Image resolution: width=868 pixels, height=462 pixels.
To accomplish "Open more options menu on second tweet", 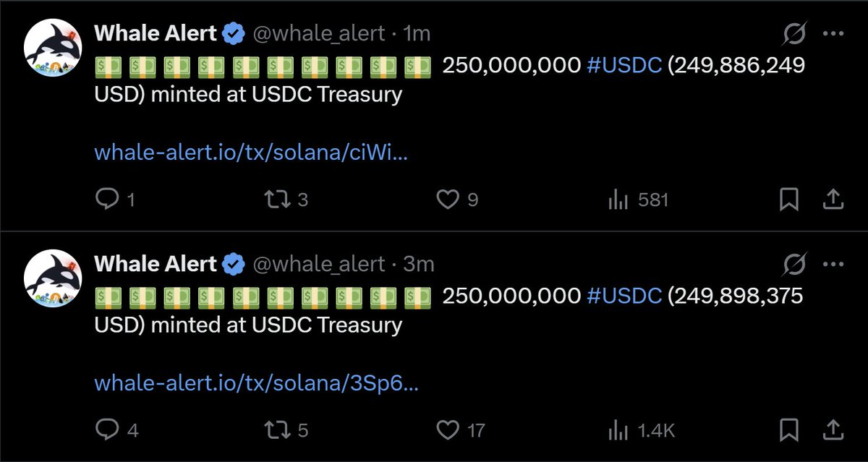I will pos(833,265).
